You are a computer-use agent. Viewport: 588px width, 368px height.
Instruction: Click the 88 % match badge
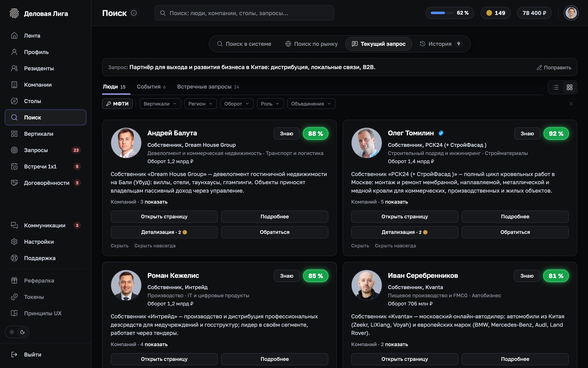pyautogui.click(x=315, y=134)
